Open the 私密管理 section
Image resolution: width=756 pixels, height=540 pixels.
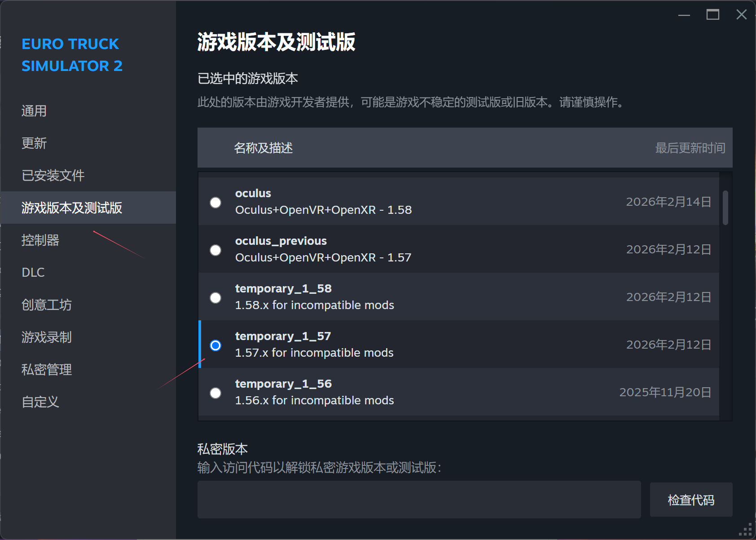46,369
